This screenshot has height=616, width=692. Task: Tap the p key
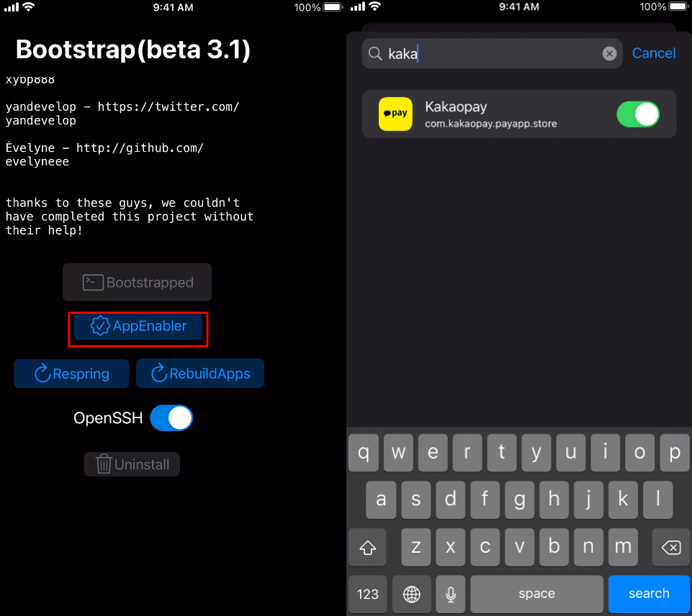click(674, 453)
